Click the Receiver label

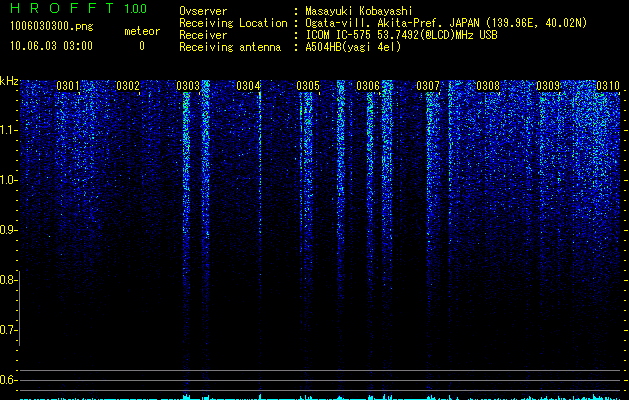click(203, 35)
